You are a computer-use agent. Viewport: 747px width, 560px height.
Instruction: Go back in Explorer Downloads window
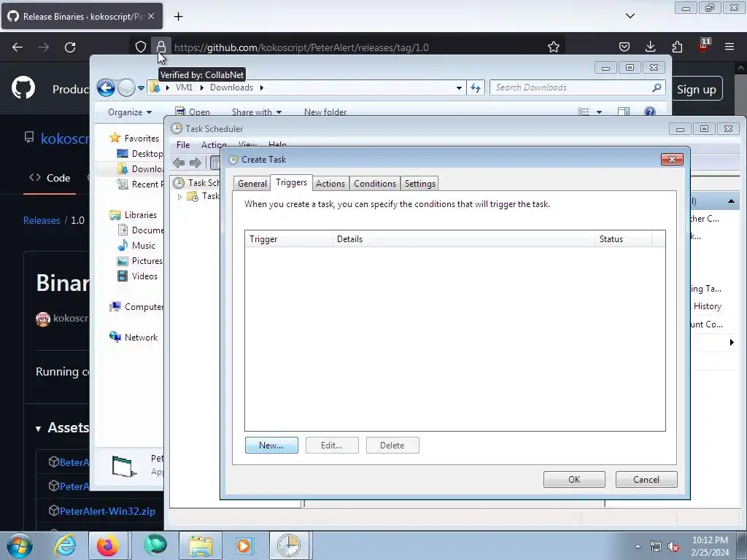coord(106,87)
